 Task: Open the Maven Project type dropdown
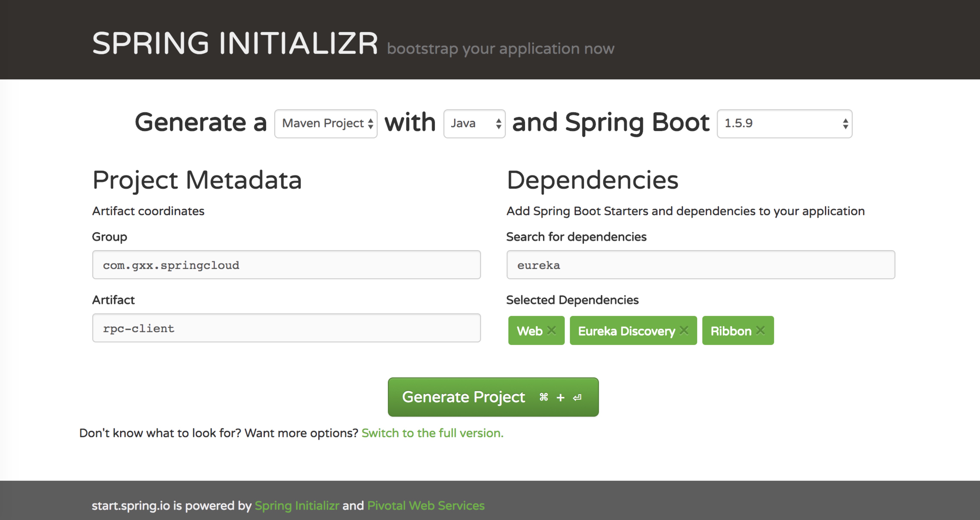(x=326, y=124)
